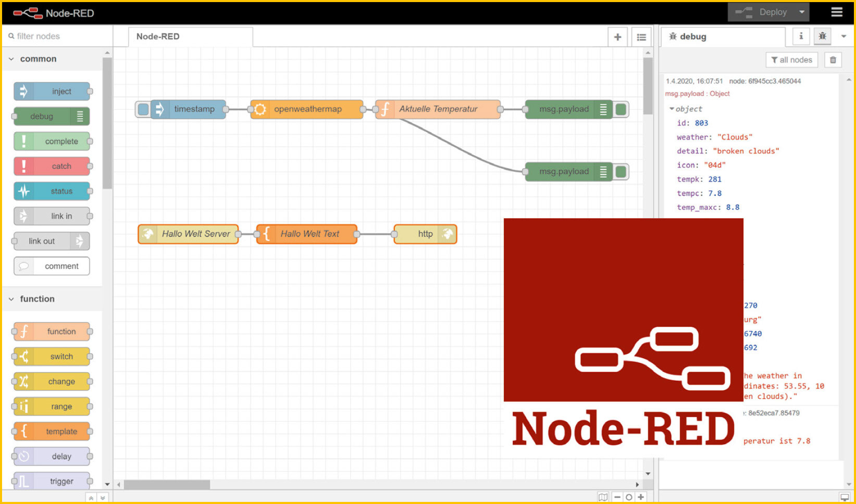Select the catch node in the palette
This screenshot has width=856, height=504.
coord(52,166)
